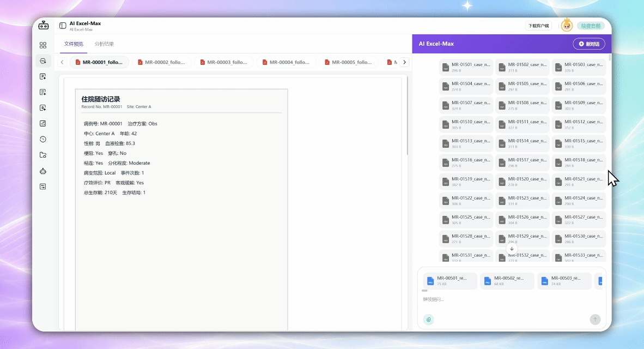
Task: Open the chart analysis sidebar icon
Action: tap(42, 123)
